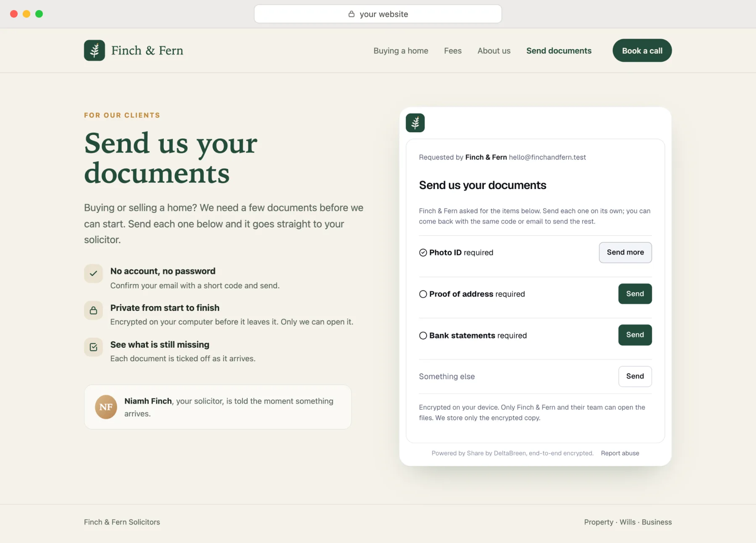Click the Property · Wills · Business footer text
This screenshot has height=543, width=756.
coord(628,522)
